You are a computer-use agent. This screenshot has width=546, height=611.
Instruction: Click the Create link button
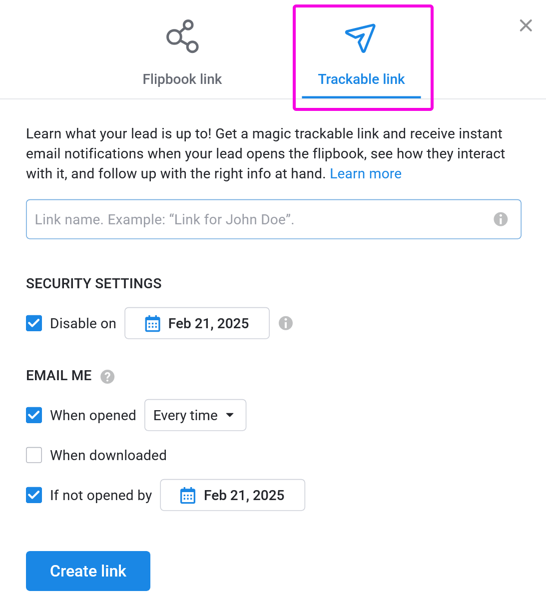pyautogui.click(x=88, y=571)
